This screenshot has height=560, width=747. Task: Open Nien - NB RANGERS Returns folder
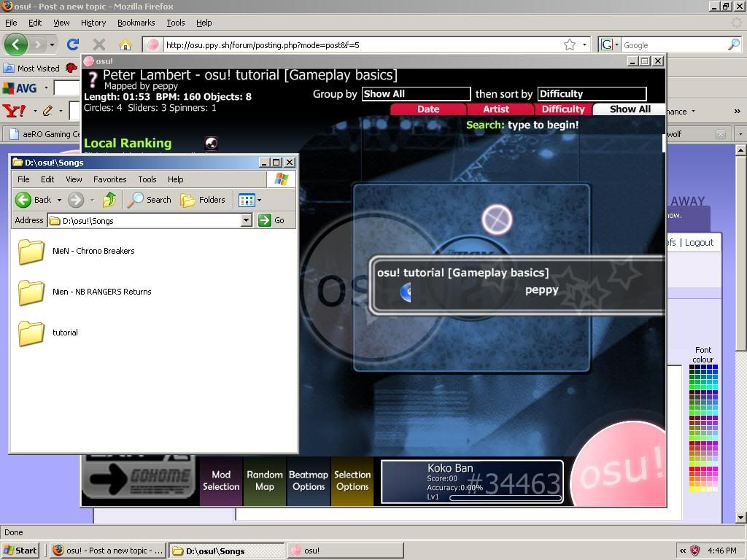pos(85,292)
